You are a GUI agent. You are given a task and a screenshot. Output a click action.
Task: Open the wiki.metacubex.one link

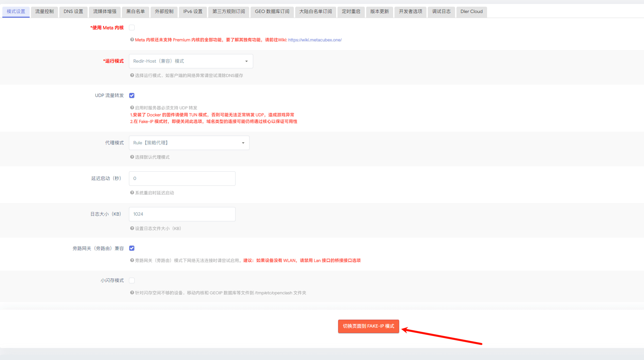(x=315, y=40)
